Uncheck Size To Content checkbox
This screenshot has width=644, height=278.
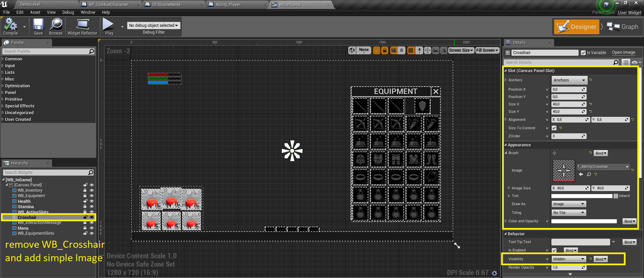(x=554, y=128)
